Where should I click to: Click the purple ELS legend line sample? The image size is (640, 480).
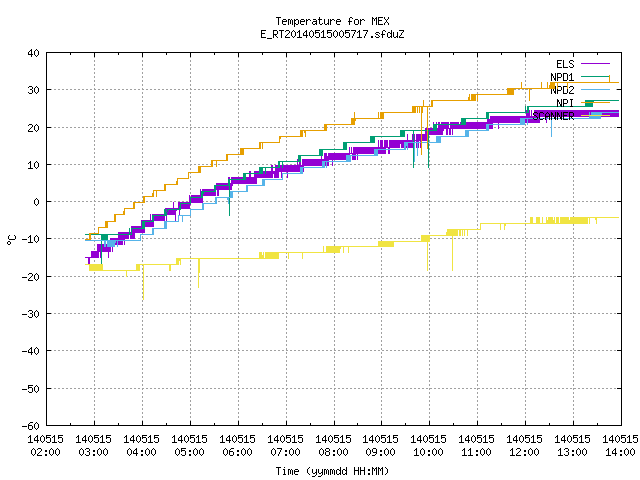point(595,64)
